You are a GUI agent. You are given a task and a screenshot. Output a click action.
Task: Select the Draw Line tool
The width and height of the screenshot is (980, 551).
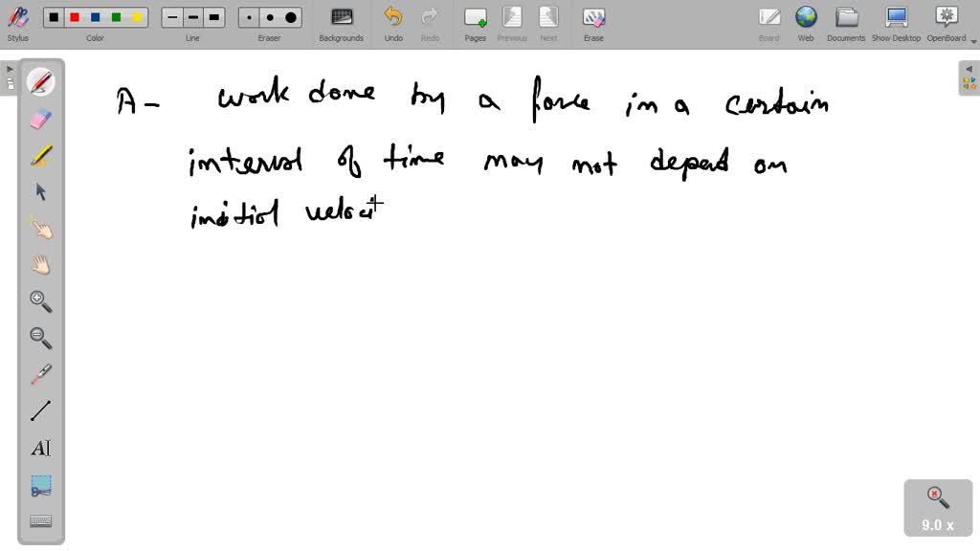(x=40, y=411)
